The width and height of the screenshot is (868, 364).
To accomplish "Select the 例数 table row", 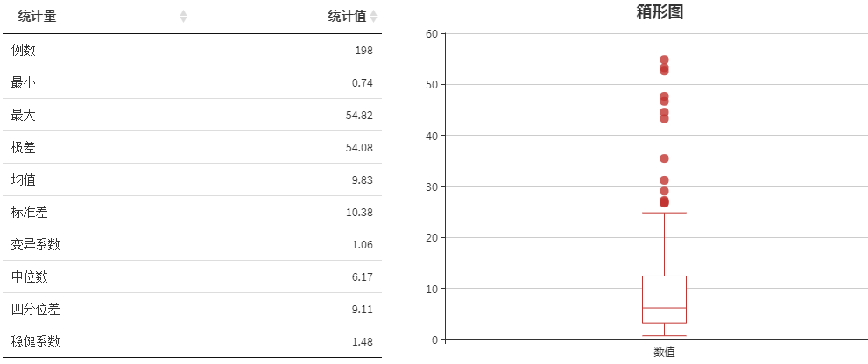I will 192,51.
